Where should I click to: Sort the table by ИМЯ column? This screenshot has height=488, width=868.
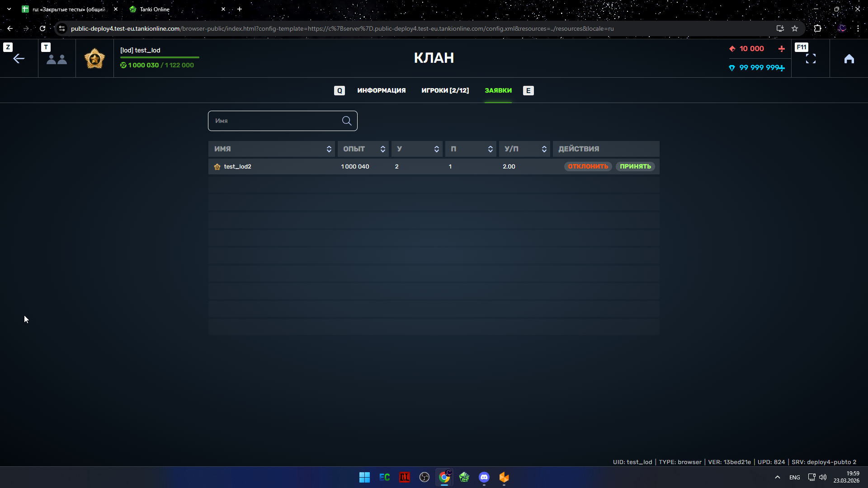coord(329,149)
